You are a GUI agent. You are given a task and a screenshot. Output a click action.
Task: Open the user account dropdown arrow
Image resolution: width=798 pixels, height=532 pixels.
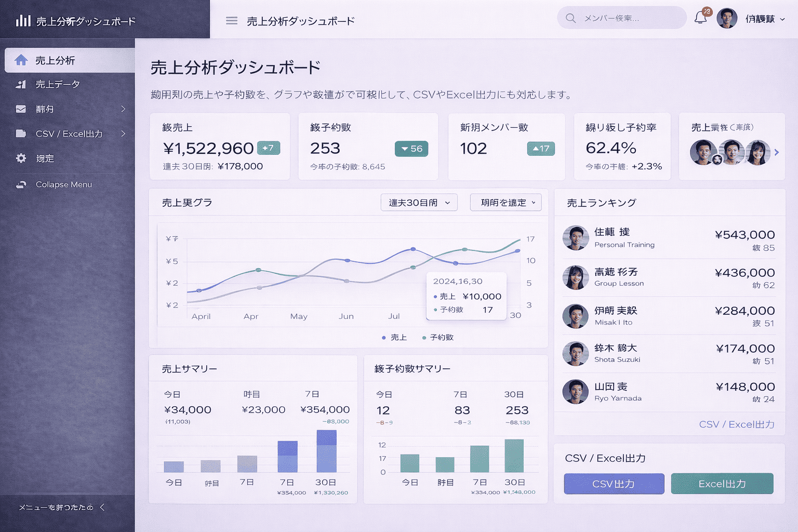click(x=782, y=19)
